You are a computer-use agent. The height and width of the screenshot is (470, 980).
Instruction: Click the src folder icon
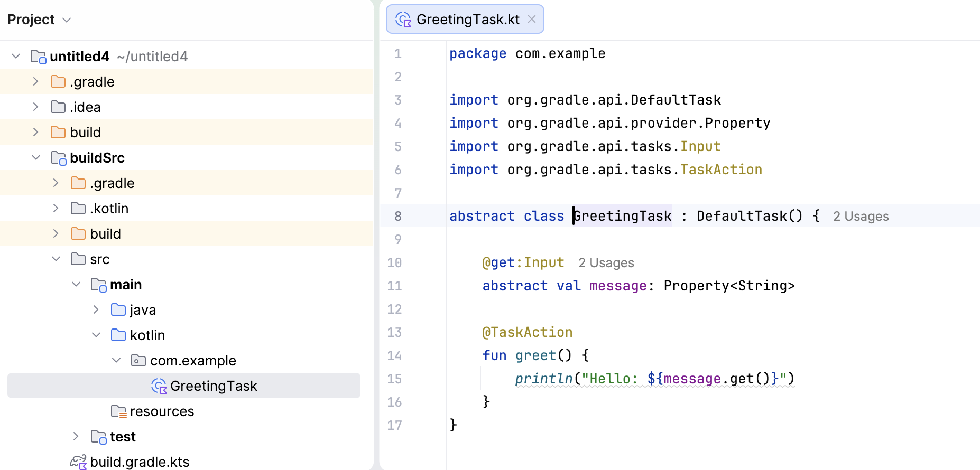pos(78,259)
